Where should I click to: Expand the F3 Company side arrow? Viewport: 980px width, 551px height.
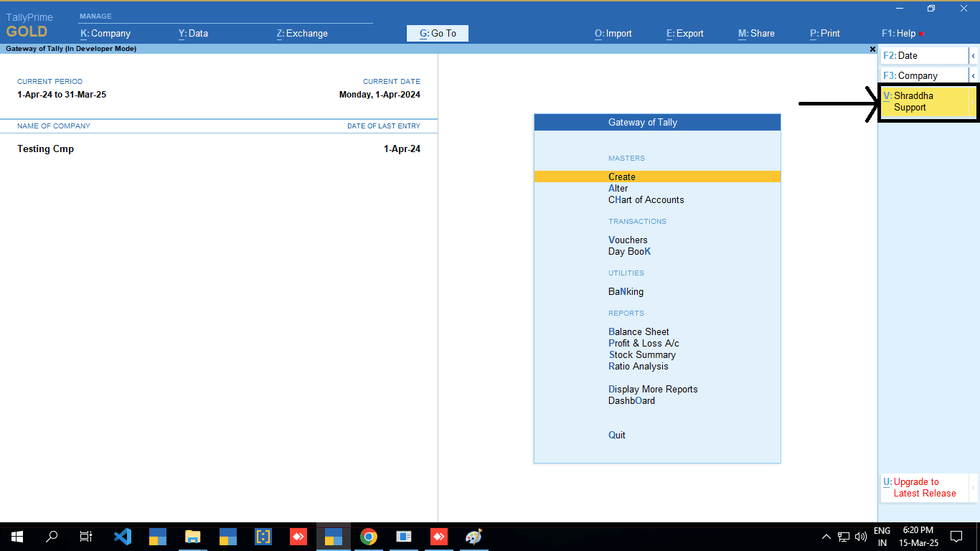(x=974, y=75)
